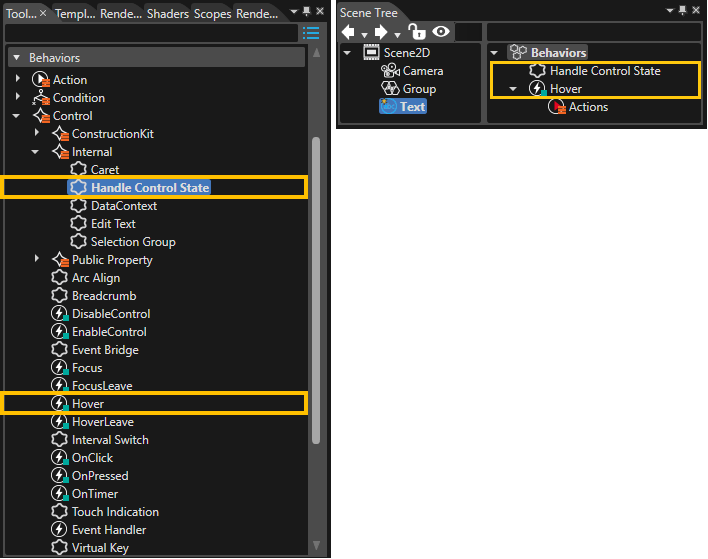
Task: Click the Toolbox vertical scrollbar thumb
Action: point(316,290)
